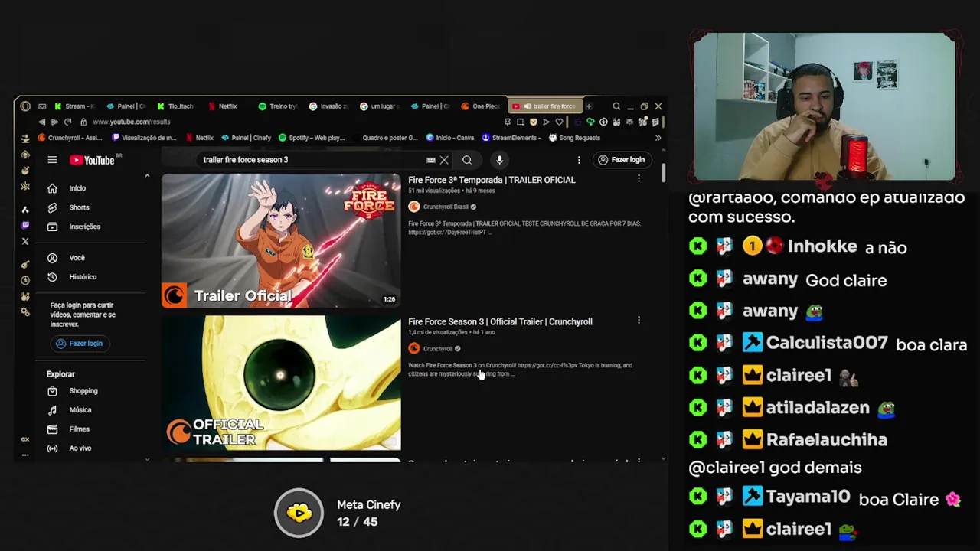Image resolution: width=980 pixels, height=551 pixels.
Task: Click Crunchyroll Brasil channel avatar
Action: [x=414, y=207]
